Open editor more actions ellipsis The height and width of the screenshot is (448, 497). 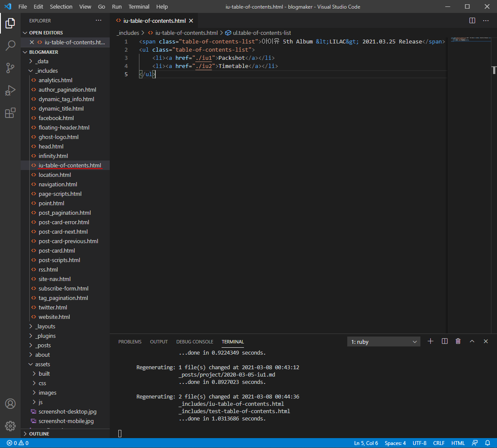pyautogui.click(x=485, y=21)
